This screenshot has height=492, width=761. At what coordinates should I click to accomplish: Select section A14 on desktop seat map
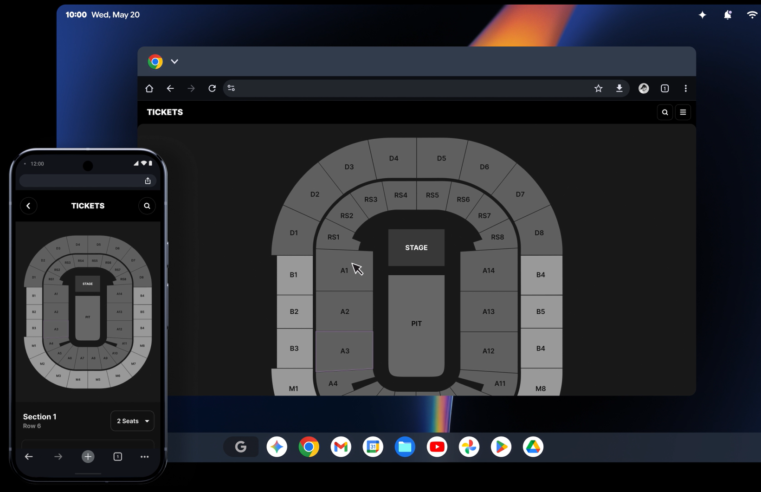489,271
